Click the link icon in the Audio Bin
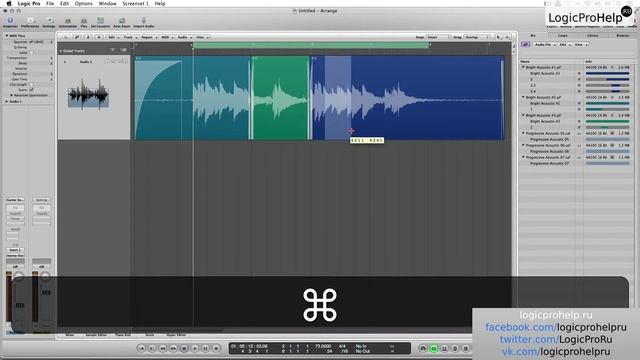The image size is (640, 360). coord(525,44)
